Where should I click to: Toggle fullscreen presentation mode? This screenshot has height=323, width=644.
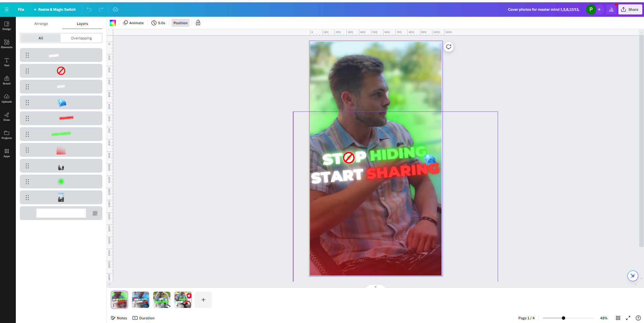point(628,318)
